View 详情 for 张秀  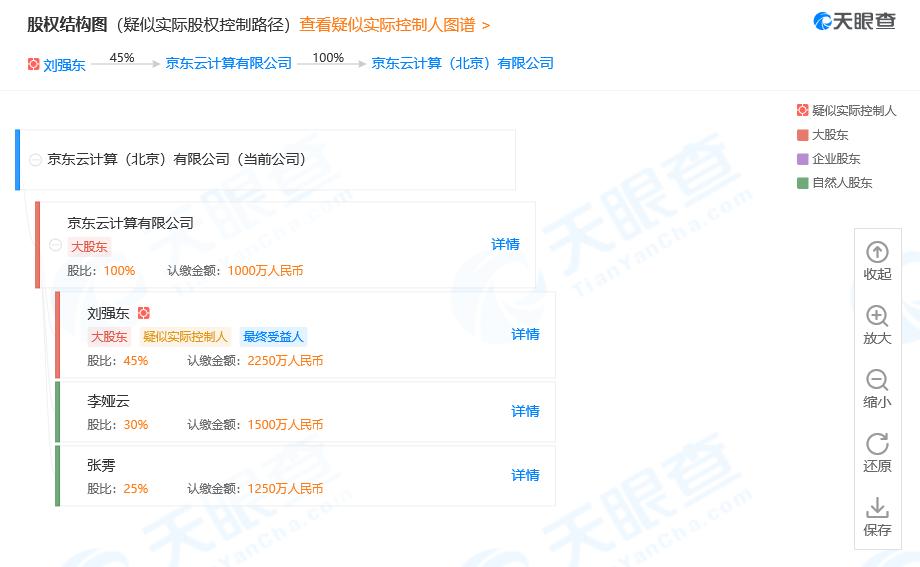(x=525, y=475)
